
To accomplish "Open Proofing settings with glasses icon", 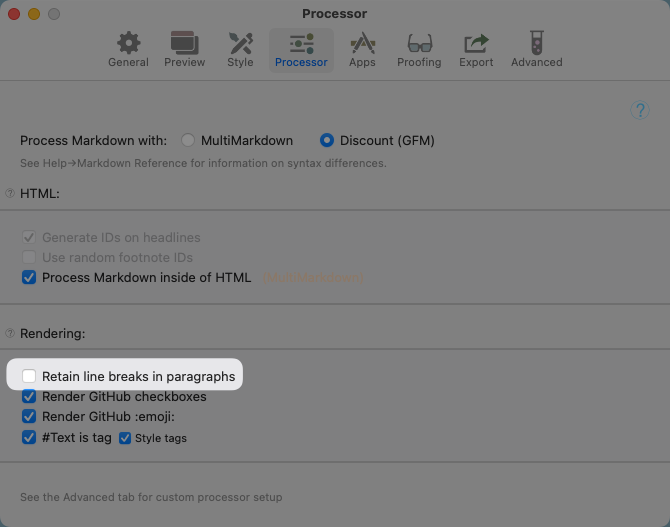I will coord(419,49).
